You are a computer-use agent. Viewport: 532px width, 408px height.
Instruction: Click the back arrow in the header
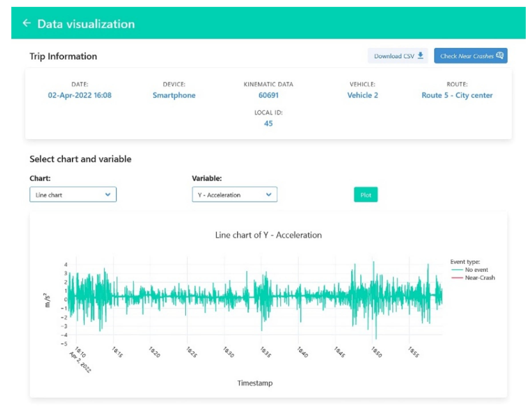26,23
